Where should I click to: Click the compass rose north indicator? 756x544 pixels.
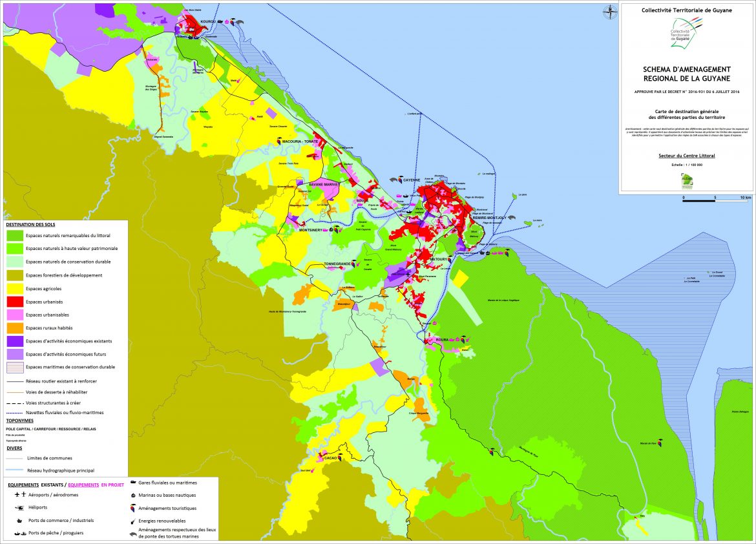coord(609,10)
